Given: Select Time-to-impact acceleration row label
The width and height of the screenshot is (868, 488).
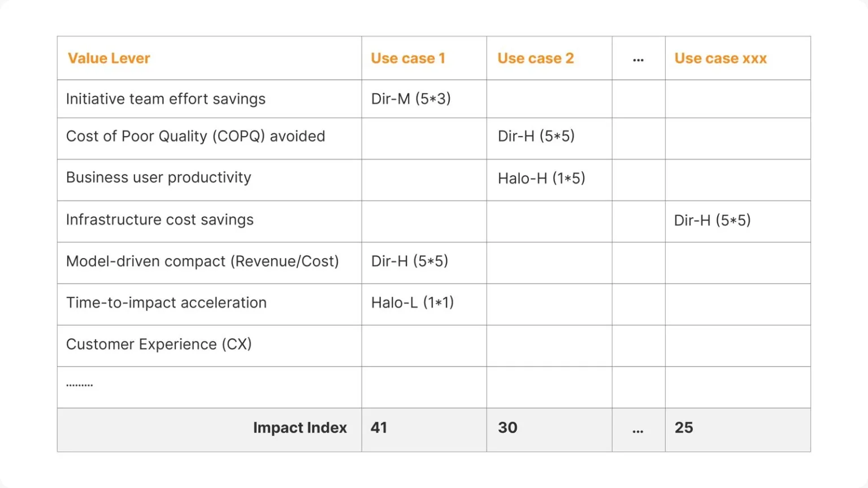Looking at the screenshot, I should click(x=166, y=303).
